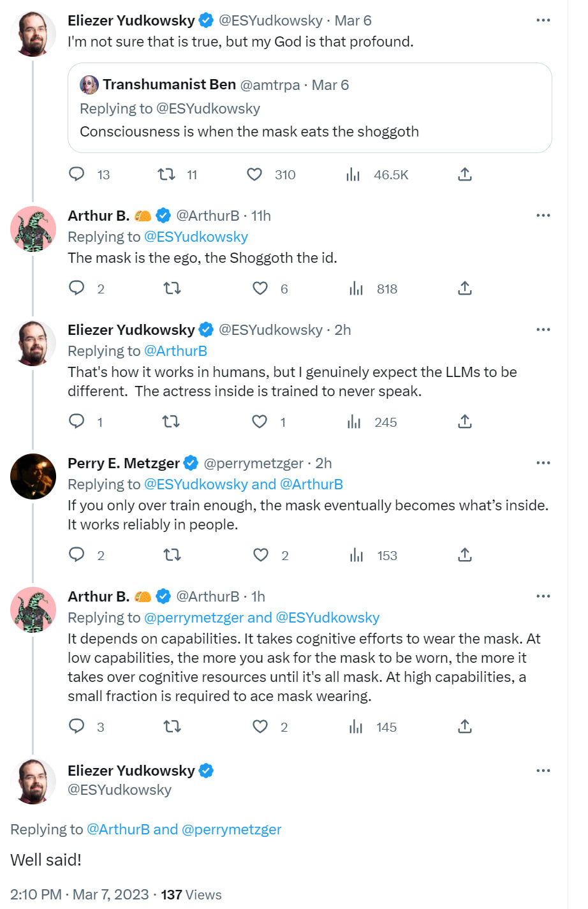
Task: Like Arthur B.'s "depends on capabilities" tweet
Action: pos(260,727)
